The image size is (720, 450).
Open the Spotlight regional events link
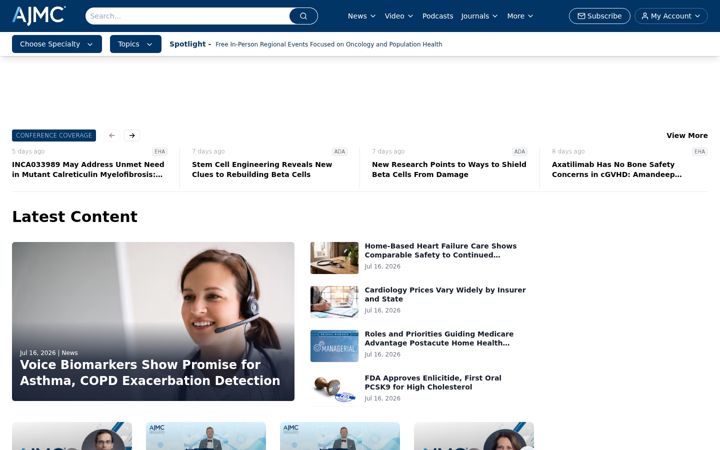tap(329, 45)
